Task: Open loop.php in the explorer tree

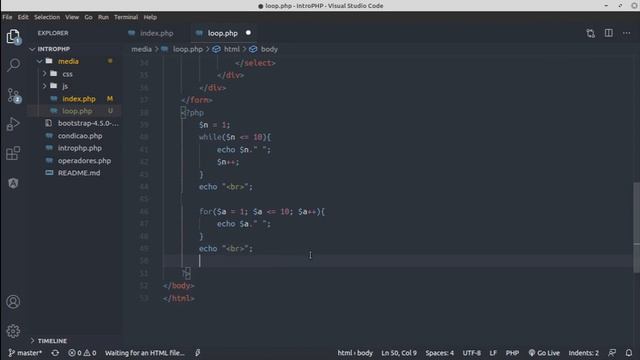Action: point(77,111)
